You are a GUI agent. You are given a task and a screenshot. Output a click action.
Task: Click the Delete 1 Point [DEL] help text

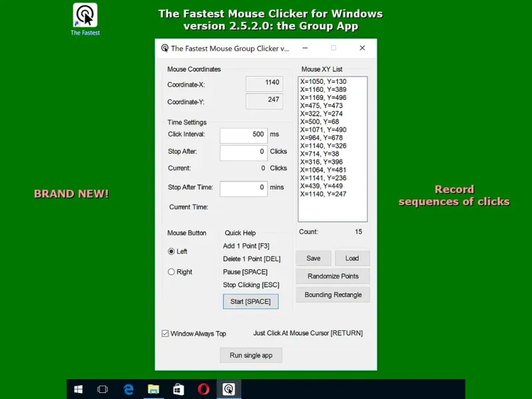(252, 259)
